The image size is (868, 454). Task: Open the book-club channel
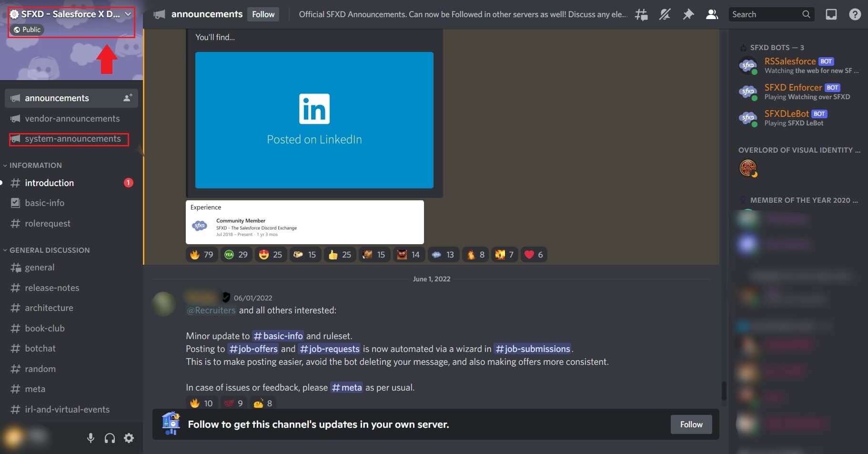(71, 329)
